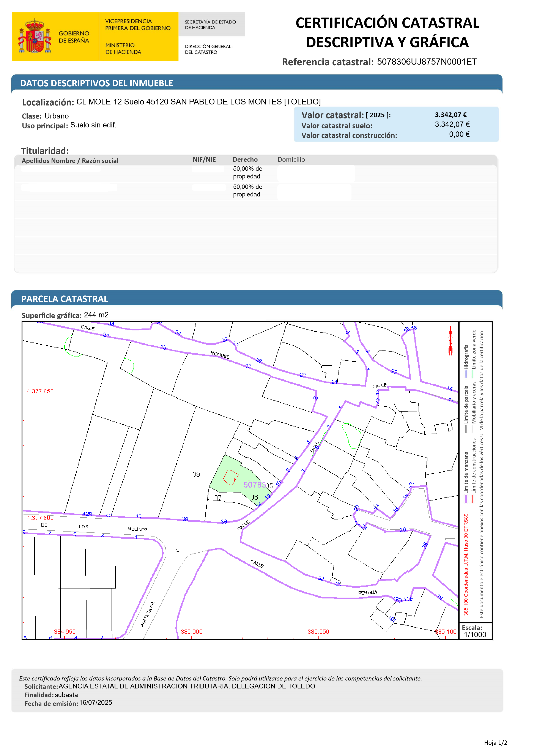Click the Valor catastral 2025 amount
This screenshot has width=534, height=756.
tap(450, 115)
